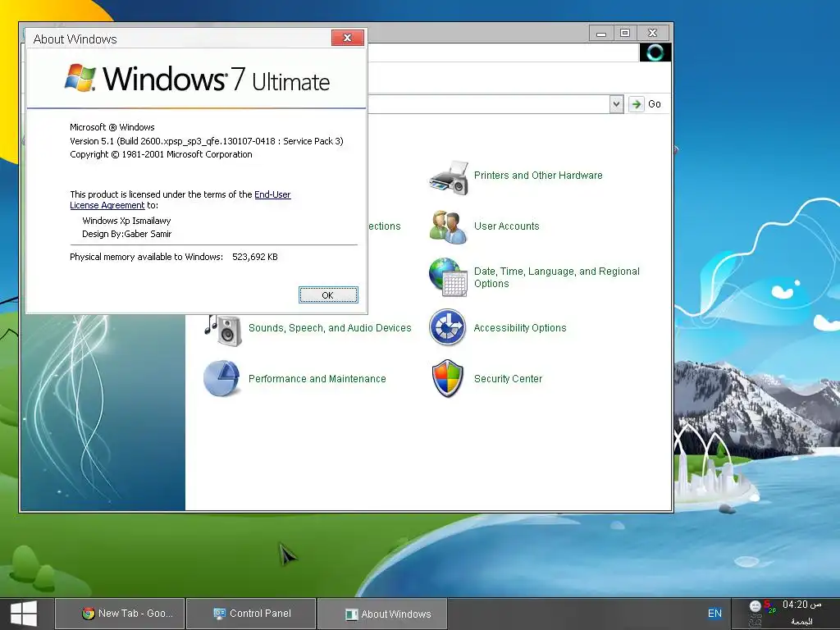Open the Printers and Other Hardware icon

pyautogui.click(x=449, y=177)
